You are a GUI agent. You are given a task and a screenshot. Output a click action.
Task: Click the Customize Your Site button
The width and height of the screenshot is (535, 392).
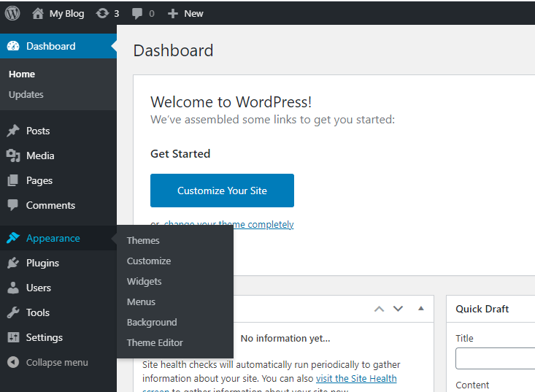coord(222,191)
